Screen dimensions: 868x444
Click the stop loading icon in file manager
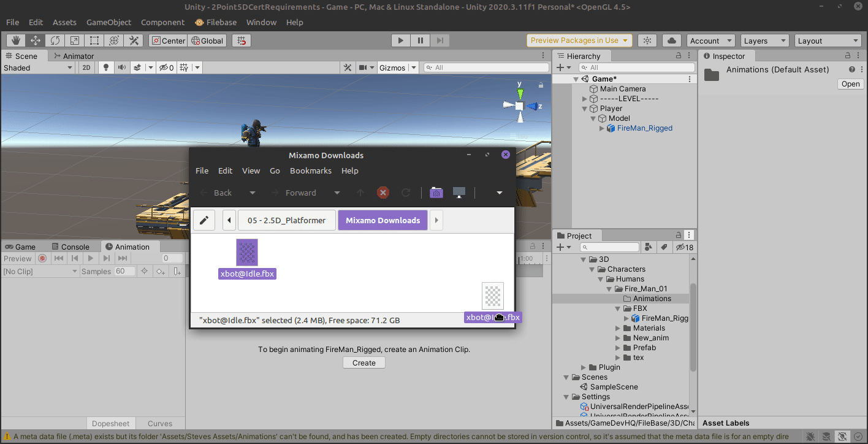383,193
